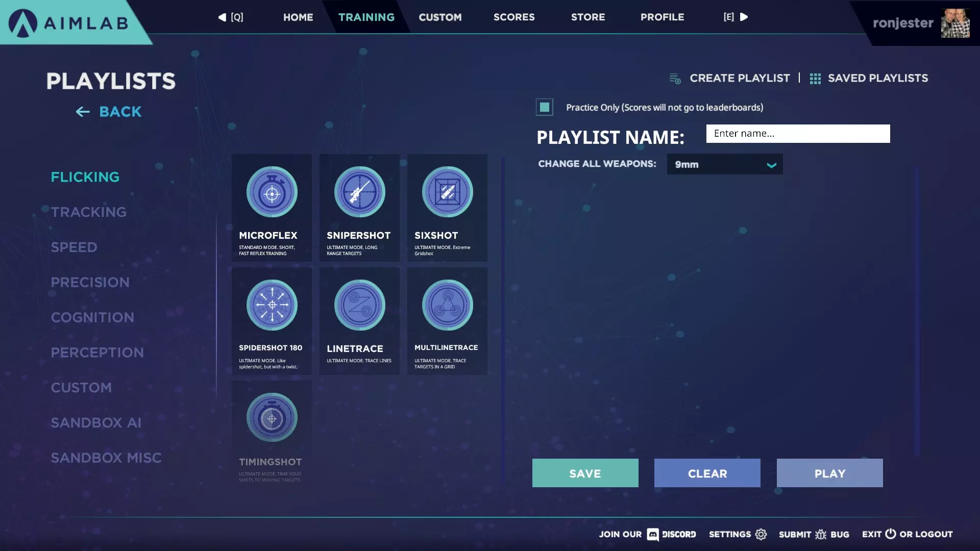
Task: Open the Store tab
Action: [587, 17]
